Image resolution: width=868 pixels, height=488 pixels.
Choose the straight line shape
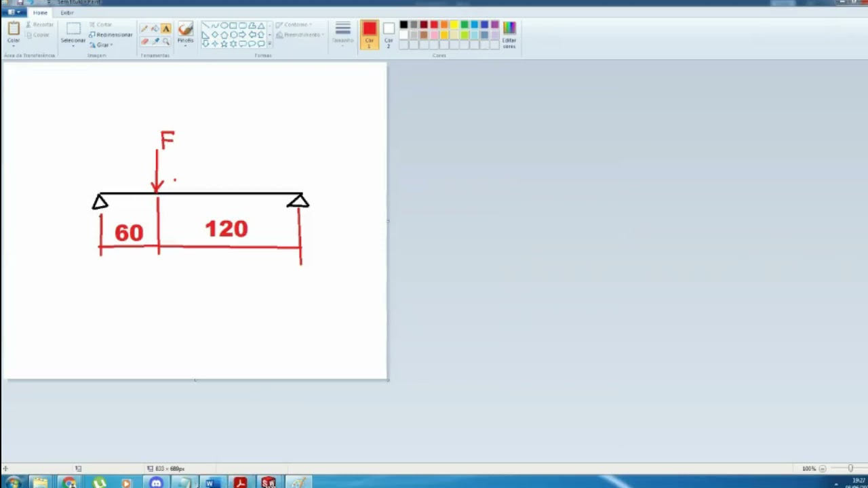(x=205, y=26)
